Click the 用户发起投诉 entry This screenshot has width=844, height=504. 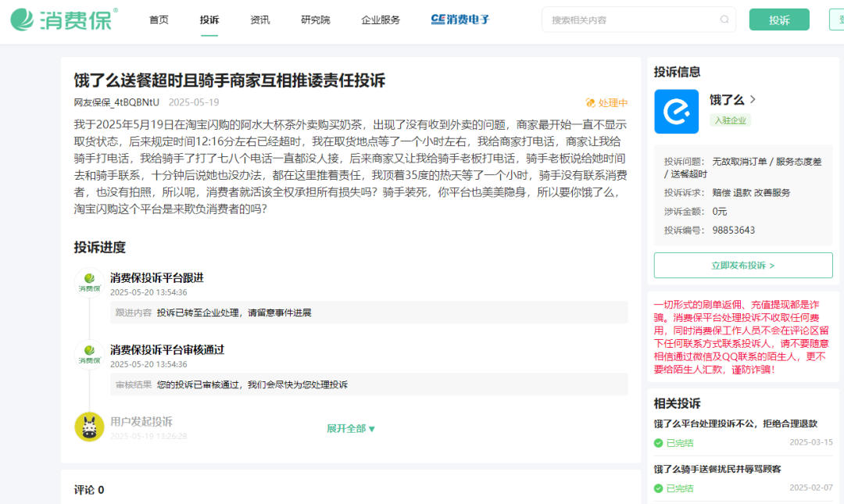pos(141,422)
